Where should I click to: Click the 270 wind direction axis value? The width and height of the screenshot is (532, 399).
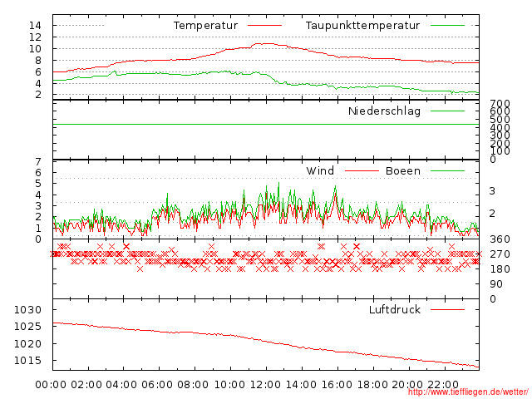500,254
